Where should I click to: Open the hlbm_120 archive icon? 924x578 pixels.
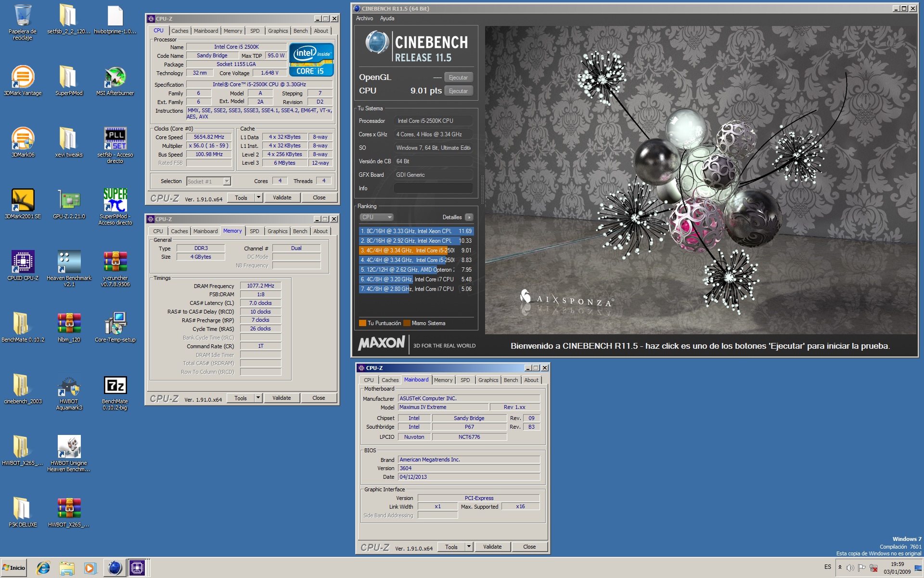69,327
